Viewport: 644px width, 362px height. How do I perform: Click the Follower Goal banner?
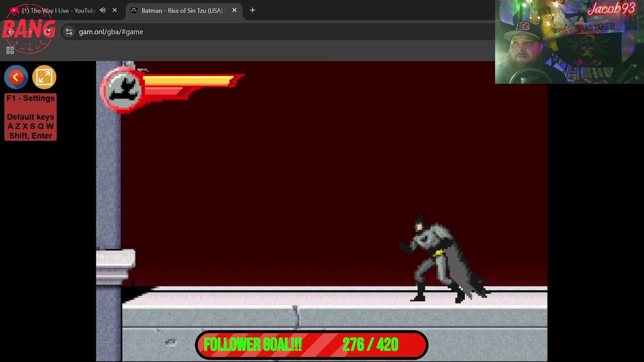pos(311,345)
